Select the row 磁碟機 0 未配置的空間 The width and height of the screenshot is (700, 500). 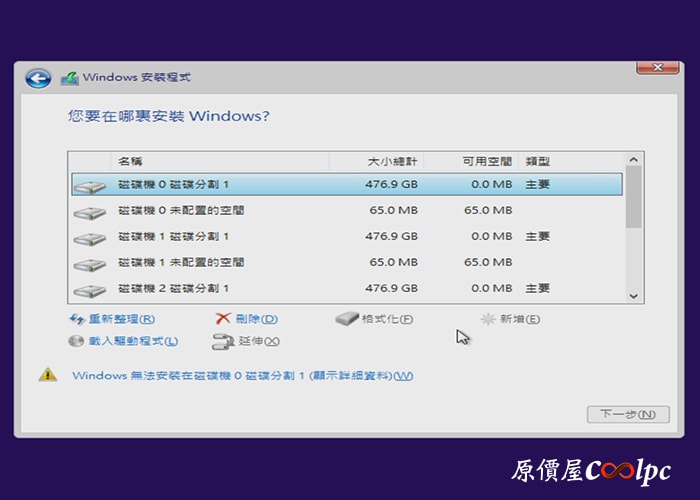347,210
